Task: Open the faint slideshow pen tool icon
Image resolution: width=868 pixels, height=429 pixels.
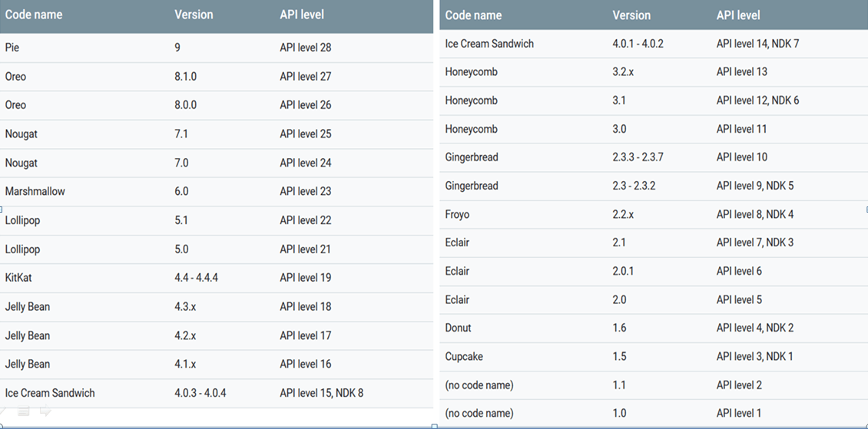Action: coord(3,411)
